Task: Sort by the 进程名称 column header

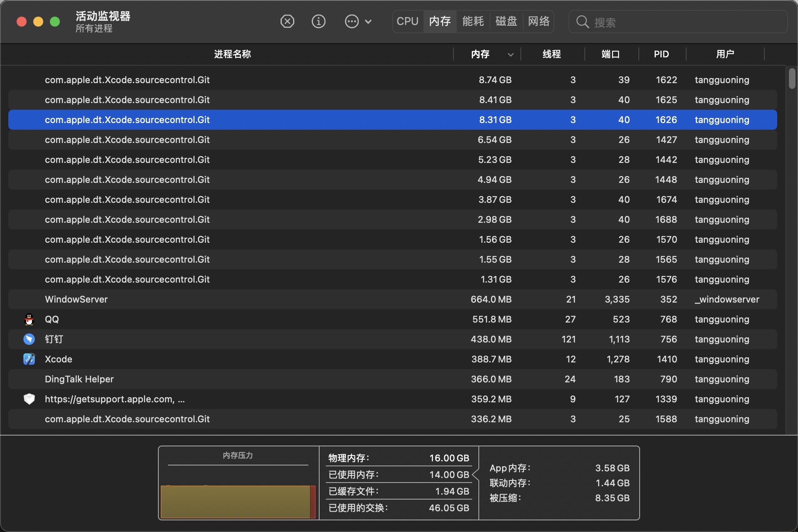Action: pyautogui.click(x=232, y=54)
